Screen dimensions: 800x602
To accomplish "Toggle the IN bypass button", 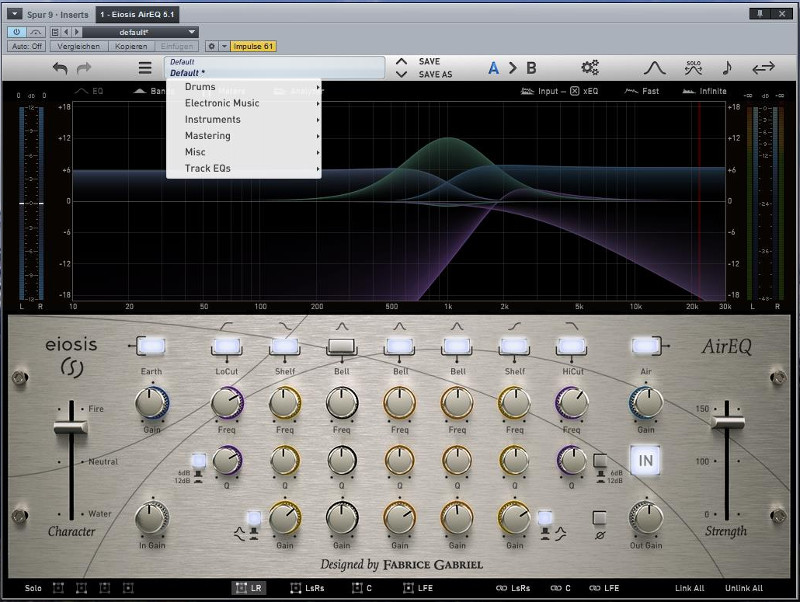I will click(645, 461).
